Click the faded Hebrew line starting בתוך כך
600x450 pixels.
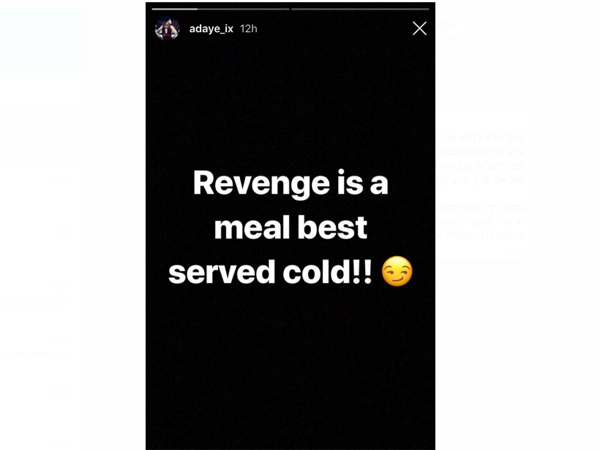click(x=479, y=207)
